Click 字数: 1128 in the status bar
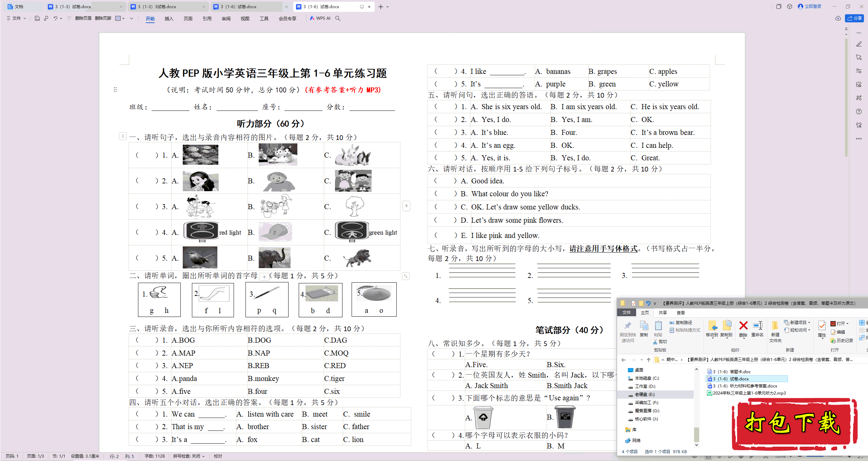This screenshot has width=868, height=461. 155,456
